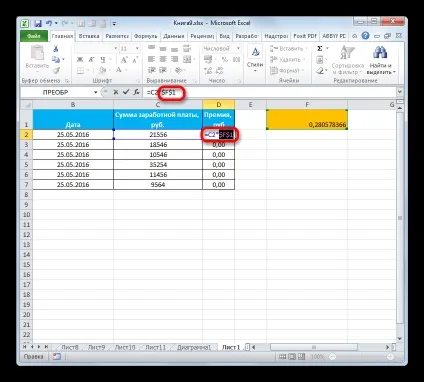This screenshot has height=382, width=424.
Task: Open the Find and Select (Найти и выделить) menu
Action: tap(380, 60)
